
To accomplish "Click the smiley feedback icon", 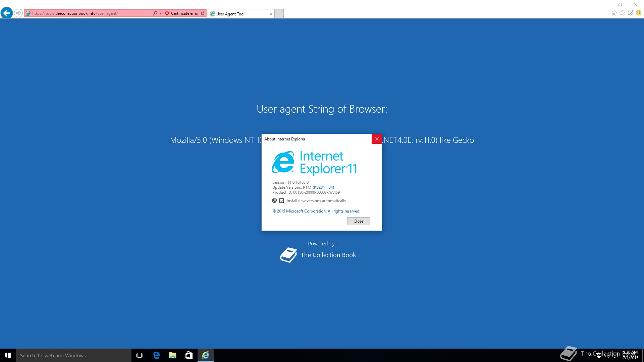I will pos(639,13).
